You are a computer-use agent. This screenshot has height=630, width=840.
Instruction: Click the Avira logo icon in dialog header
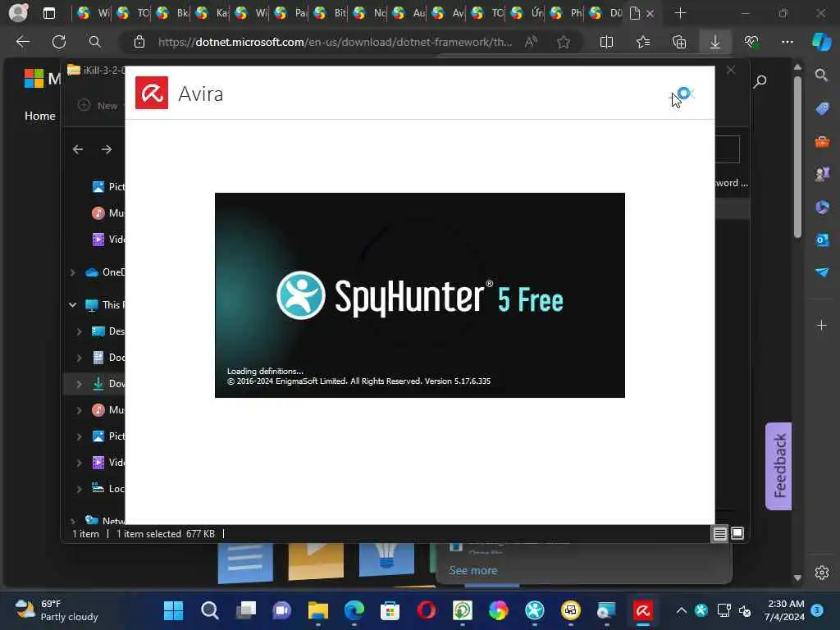pos(152,93)
